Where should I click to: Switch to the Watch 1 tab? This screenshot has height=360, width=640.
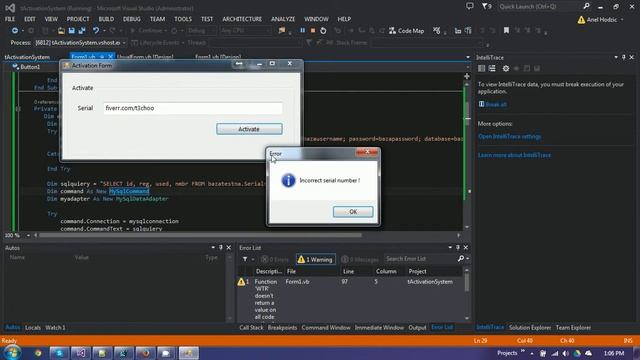(x=56, y=328)
